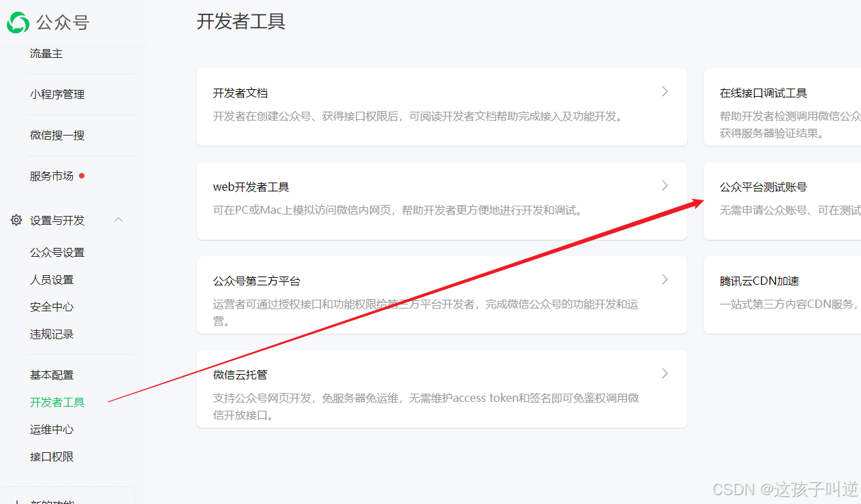Select 服务市场 in the sidebar
Image resolution: width=861 pixels, height=504 pixels.
pyautogui.click(x=52, y=176)
